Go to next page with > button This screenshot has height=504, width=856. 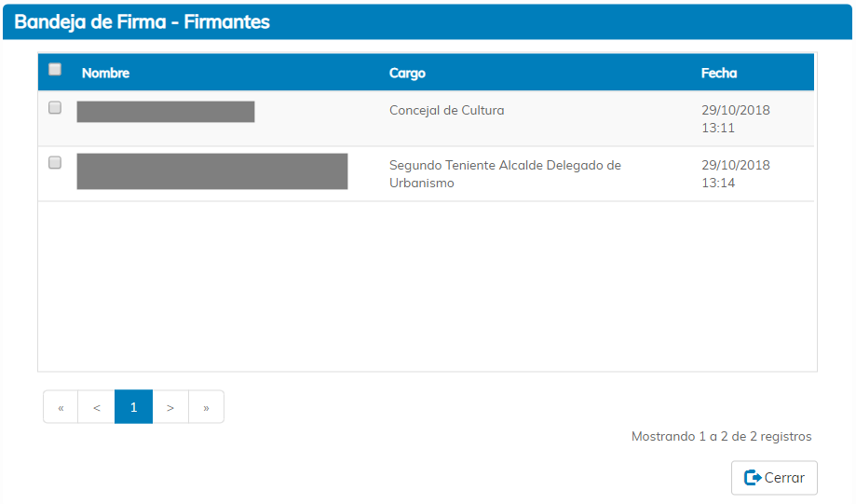point(170,407)
